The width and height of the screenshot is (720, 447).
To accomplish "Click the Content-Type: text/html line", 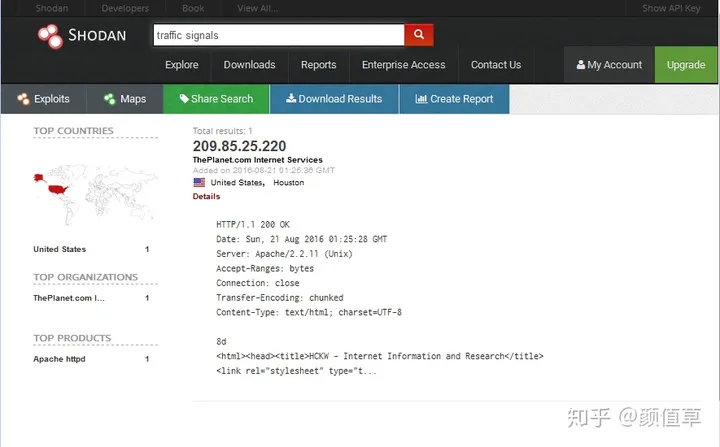I will pos(309,312).
